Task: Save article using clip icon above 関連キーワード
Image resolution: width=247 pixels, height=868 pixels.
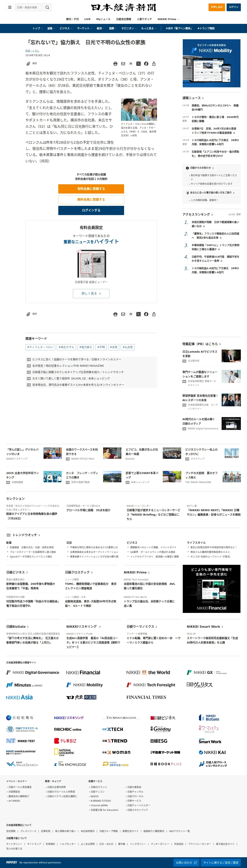Action: click(29, 314)
